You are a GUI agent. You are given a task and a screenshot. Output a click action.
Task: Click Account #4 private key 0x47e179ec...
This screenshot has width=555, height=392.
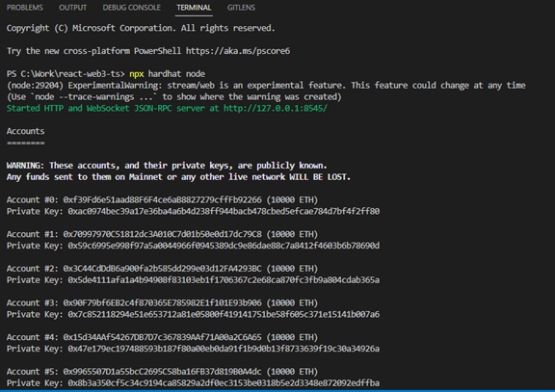pos(224,349)
